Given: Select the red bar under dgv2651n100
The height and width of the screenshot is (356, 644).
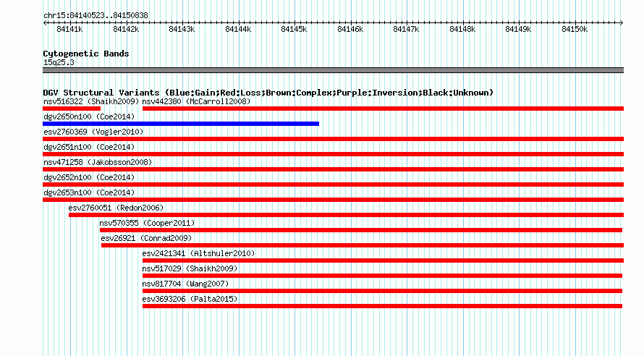Looking at the screenshot, I should point(333,154).
